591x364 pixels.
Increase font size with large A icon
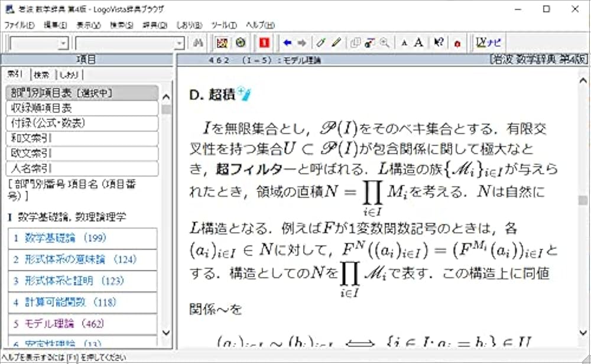(418, 43)
